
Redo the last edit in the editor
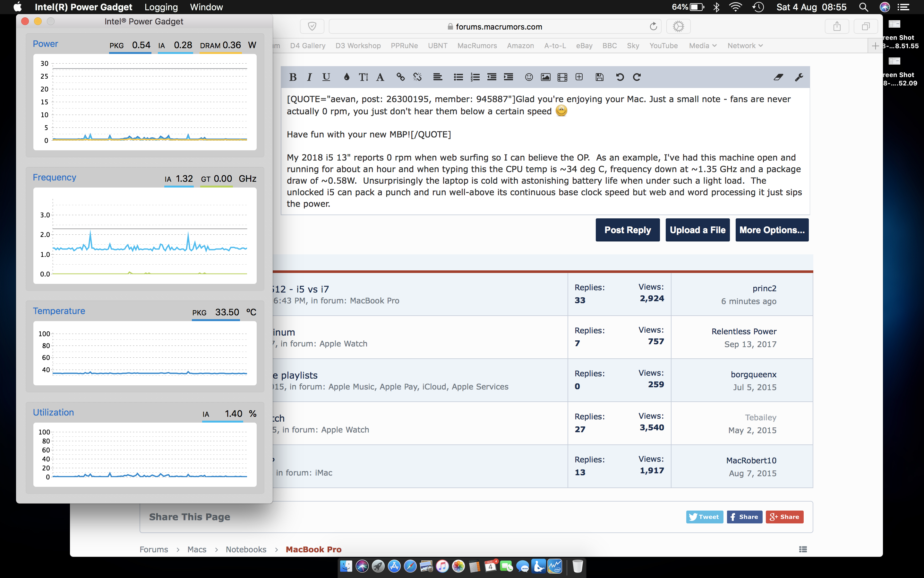[637, 77]
